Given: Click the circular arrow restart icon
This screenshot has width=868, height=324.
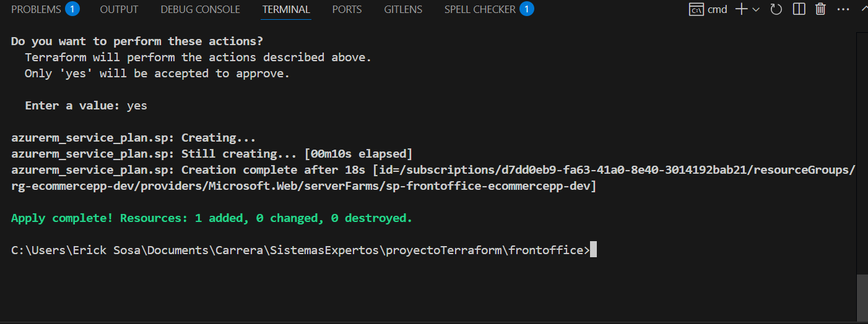Looking at the screenshot, I should coord(776,9).
